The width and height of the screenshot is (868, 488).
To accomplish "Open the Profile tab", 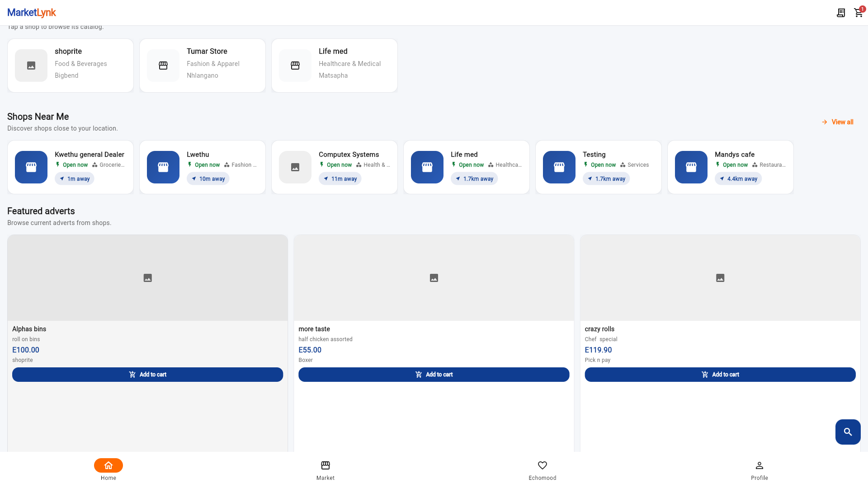I will point(759,470).
